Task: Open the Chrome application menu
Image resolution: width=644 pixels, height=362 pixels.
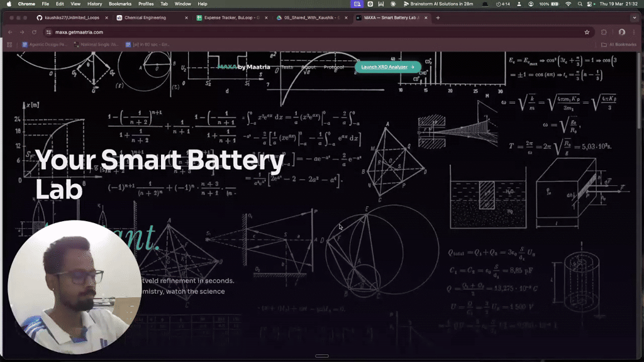Action: point(26,4)
